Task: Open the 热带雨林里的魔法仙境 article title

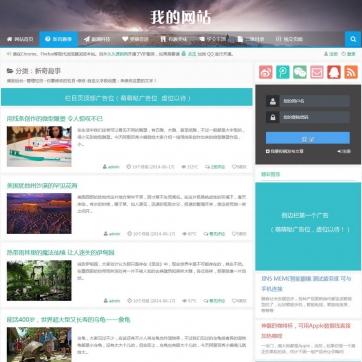Action: point(60,253)
